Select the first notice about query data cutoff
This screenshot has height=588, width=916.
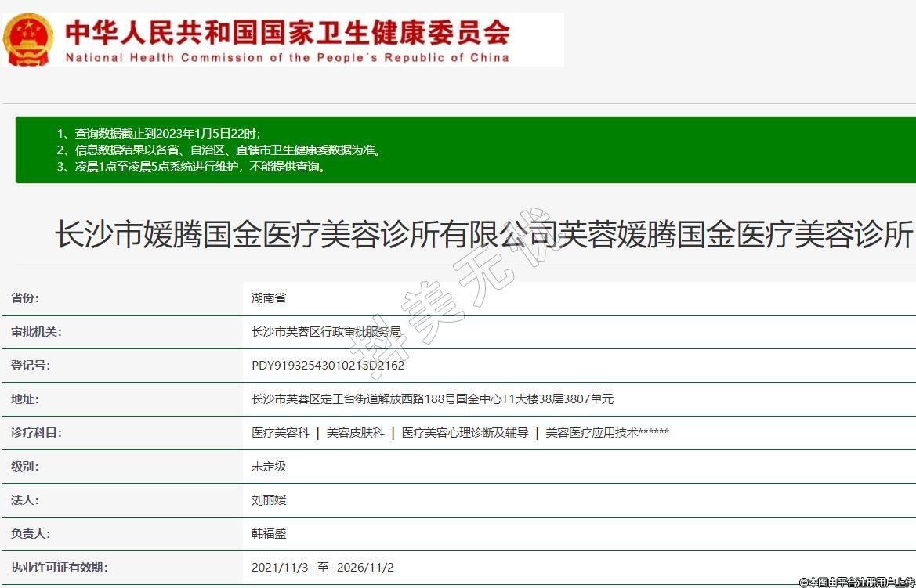[158, 134]
